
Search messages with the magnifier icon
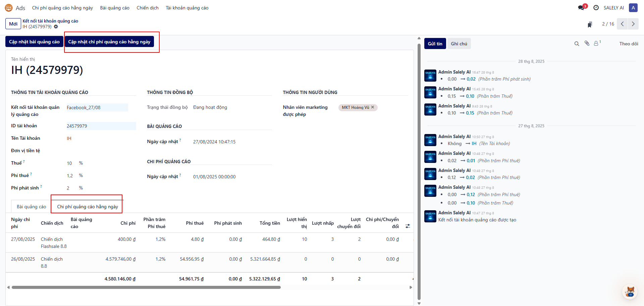click(577, 44)
